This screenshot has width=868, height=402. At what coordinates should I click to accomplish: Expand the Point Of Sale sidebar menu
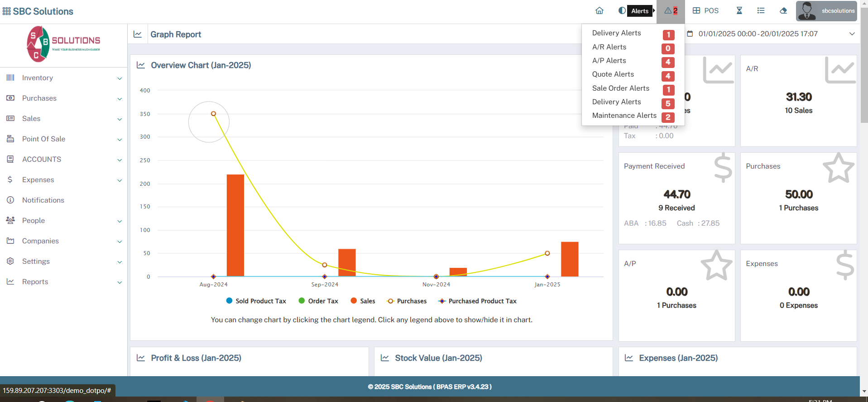[x=63, y=139]
